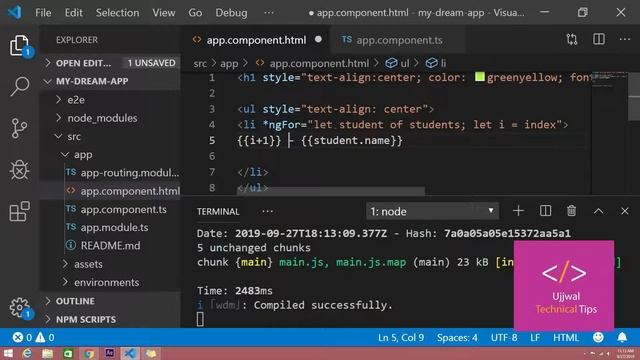Select the TERMINAL panel tab
The image size is (640, 360).
pyautogui.click(x=218, y=211)
